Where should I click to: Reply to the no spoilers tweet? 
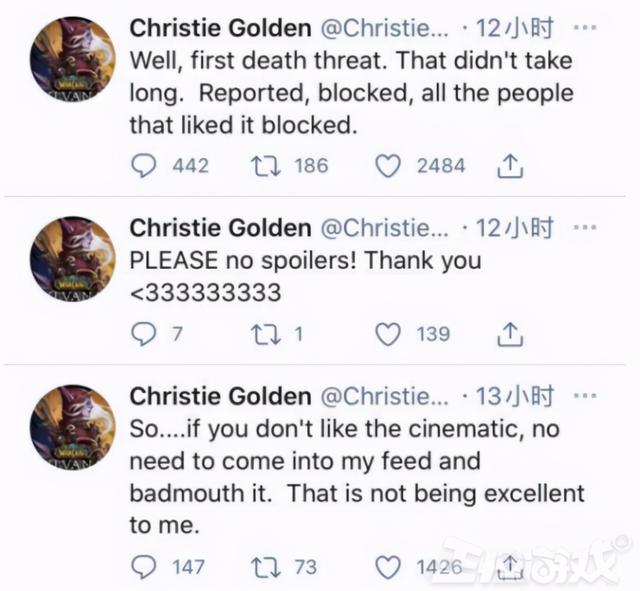pos(143,334)
